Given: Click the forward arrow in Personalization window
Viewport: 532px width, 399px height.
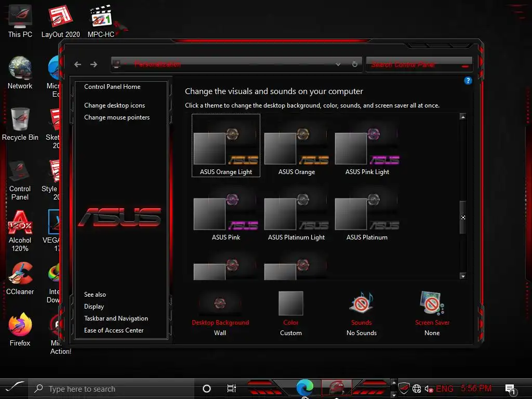Looking at the screenshot, I should coord(94,64).
